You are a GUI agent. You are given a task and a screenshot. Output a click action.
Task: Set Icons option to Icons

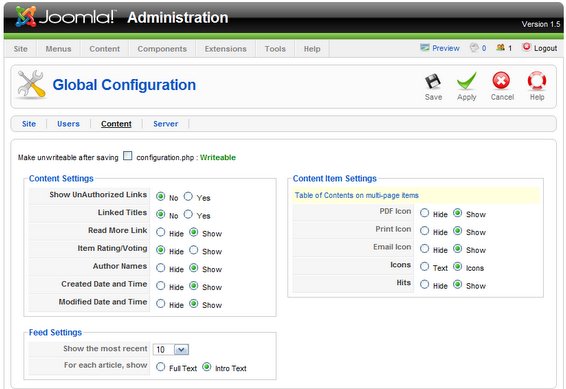coord(458,266)
